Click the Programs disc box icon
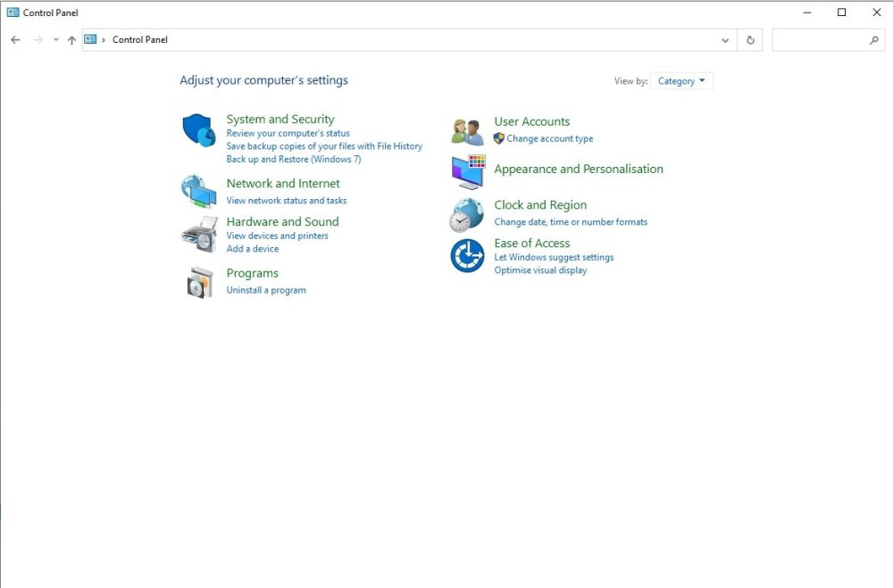The image size is (893, 588). [x=200, y=282]
